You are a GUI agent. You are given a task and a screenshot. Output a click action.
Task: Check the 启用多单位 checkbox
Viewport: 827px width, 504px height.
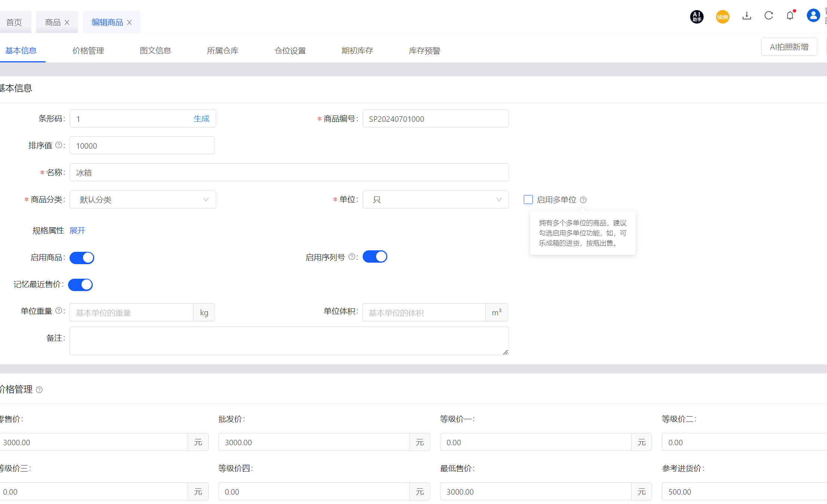point(528,200)
